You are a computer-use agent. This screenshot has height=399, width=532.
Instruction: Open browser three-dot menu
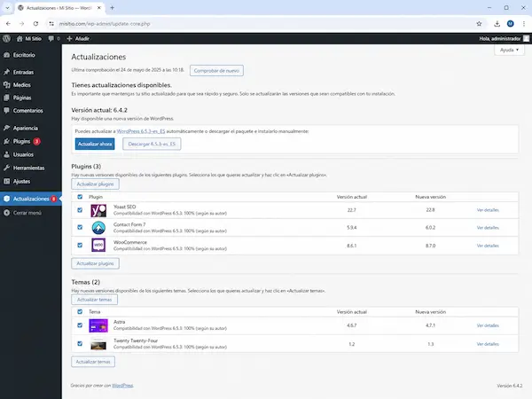point(524,24)
